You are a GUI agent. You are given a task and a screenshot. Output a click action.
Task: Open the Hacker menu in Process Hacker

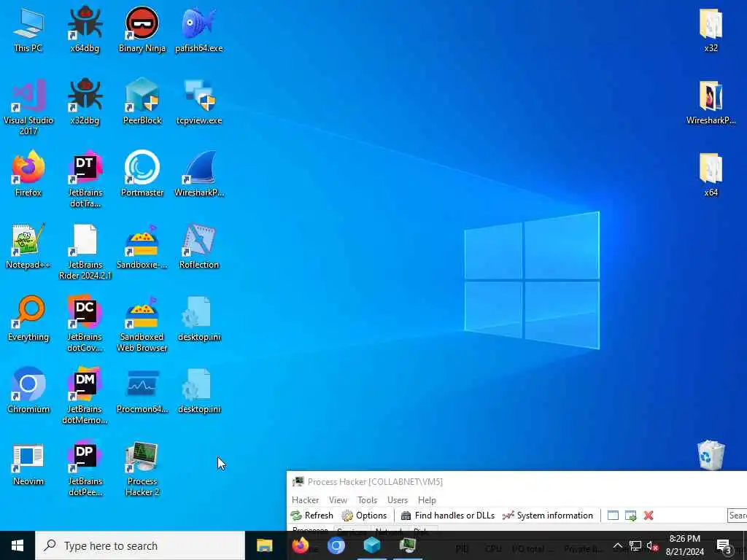coord(305,500)
